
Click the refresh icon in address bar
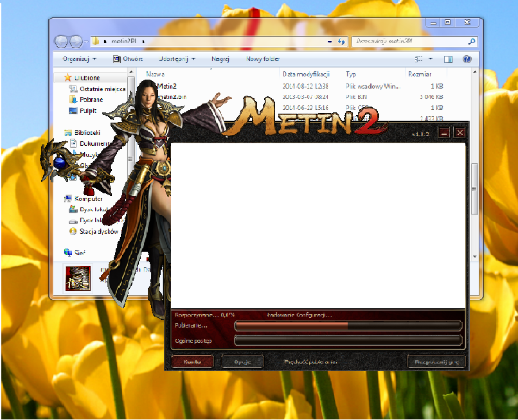341,42
